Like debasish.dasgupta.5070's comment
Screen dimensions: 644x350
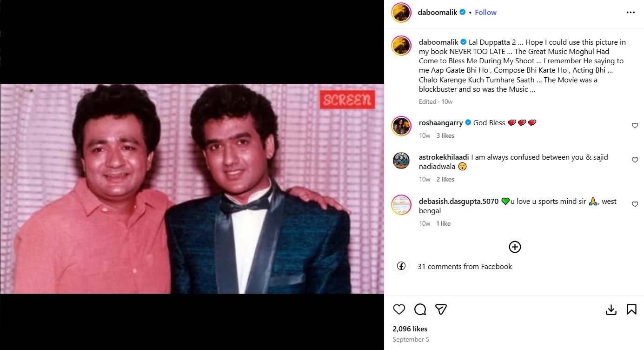(635, 204)
